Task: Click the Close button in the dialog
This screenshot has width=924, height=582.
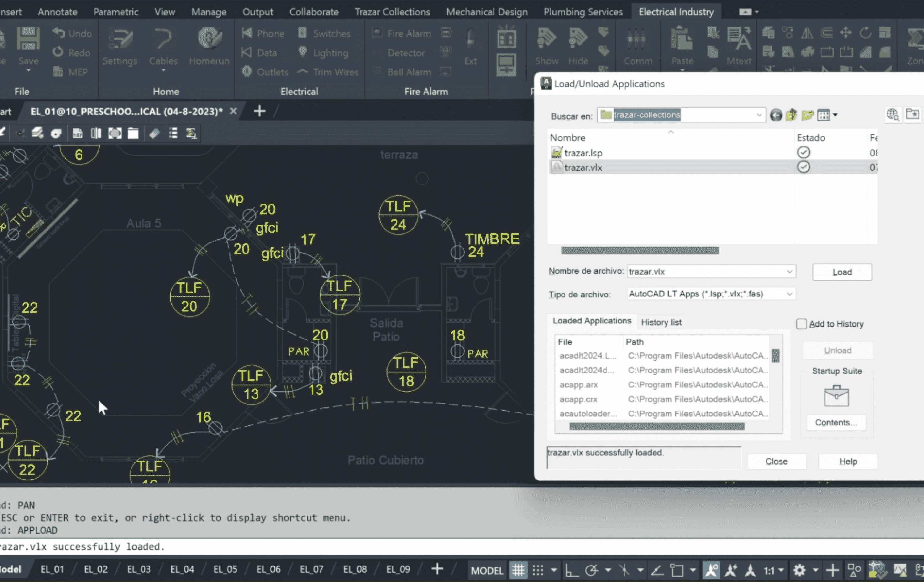Action: (776, 461)
